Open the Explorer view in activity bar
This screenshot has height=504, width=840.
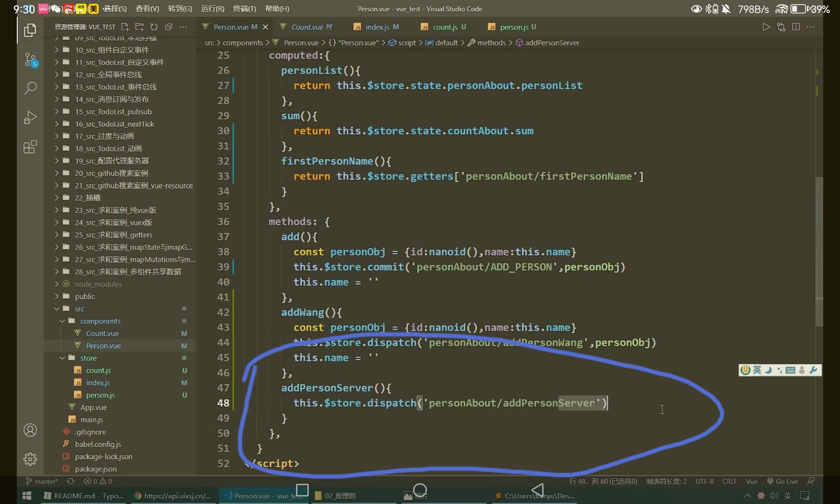30,30
